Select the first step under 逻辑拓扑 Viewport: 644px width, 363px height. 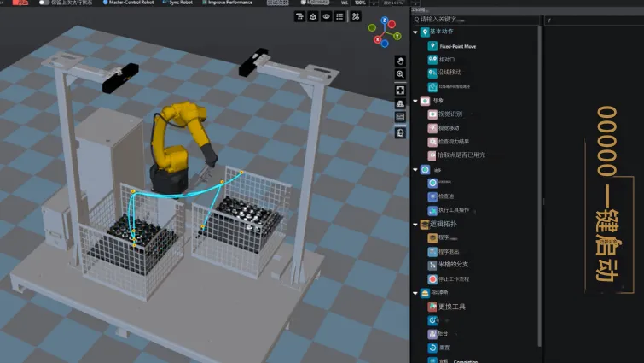[442, 237]
